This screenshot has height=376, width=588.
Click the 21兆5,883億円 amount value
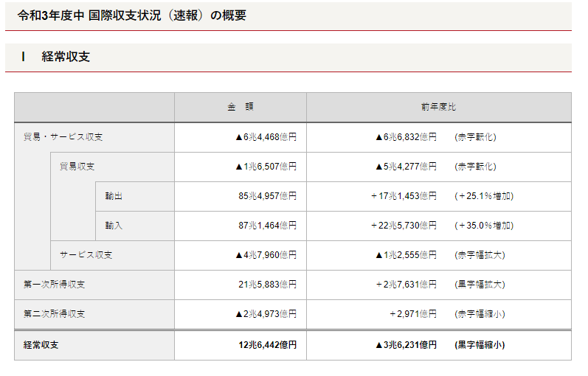(x=267, y=285)
